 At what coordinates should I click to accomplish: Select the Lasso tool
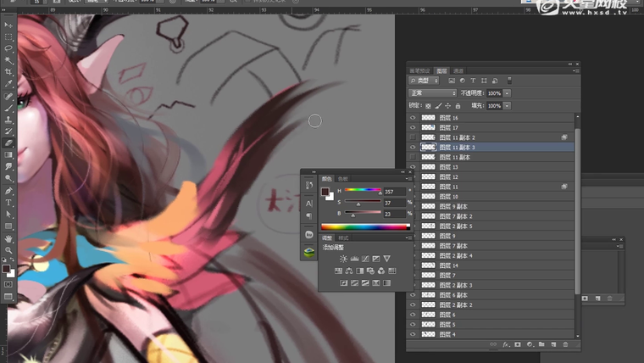pyautogui.click(x=8, y=49)
